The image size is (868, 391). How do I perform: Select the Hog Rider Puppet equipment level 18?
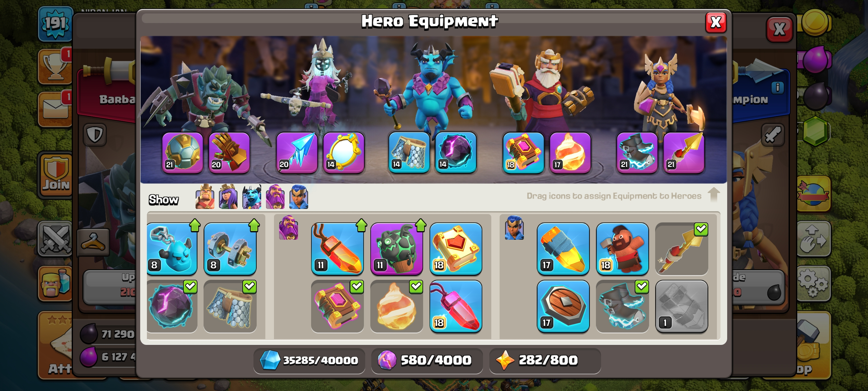(x=622, y=249)
